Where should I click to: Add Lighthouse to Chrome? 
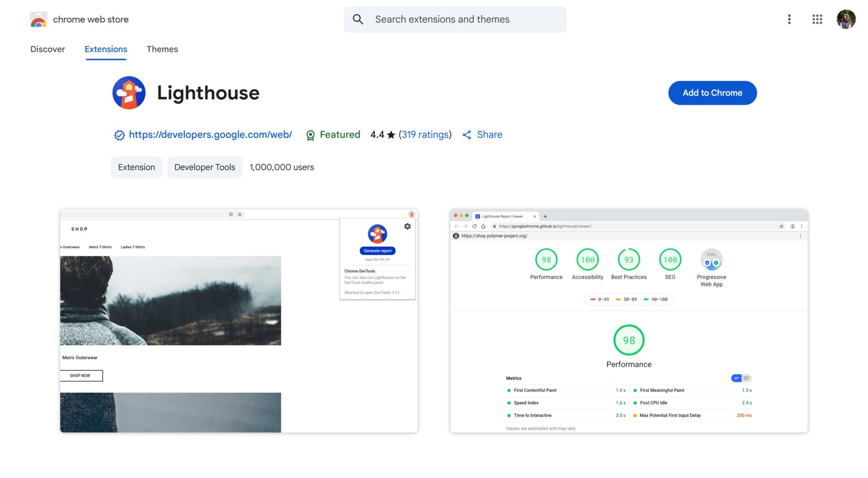[x=712, y=92]
